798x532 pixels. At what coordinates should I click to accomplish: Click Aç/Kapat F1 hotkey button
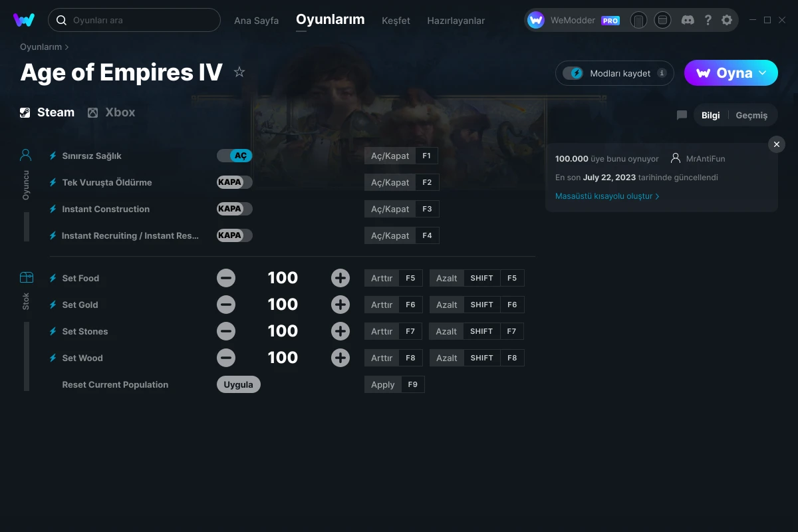(x=402, y=156)
